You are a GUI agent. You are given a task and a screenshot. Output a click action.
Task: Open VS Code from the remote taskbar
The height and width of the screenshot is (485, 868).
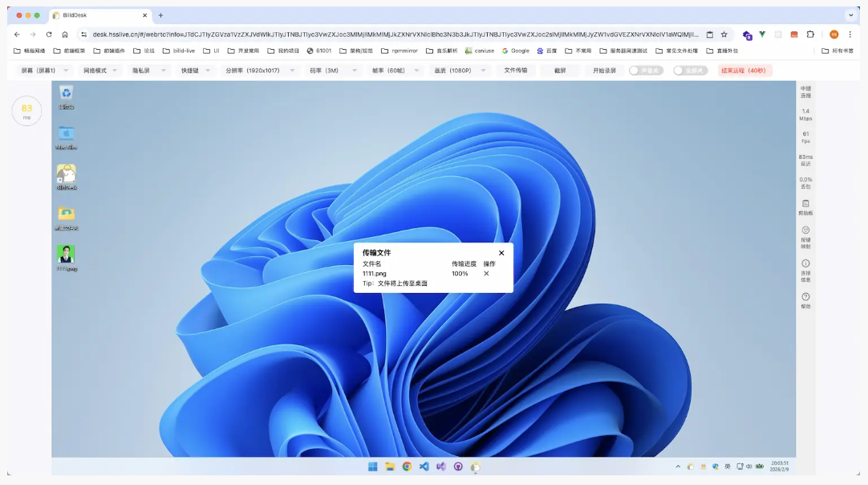pyautogui.click(x=424, y=467)
